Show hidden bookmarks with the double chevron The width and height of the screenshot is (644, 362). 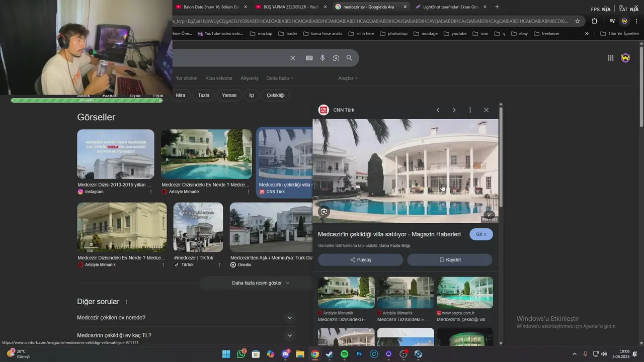click(x=587, y=34)
